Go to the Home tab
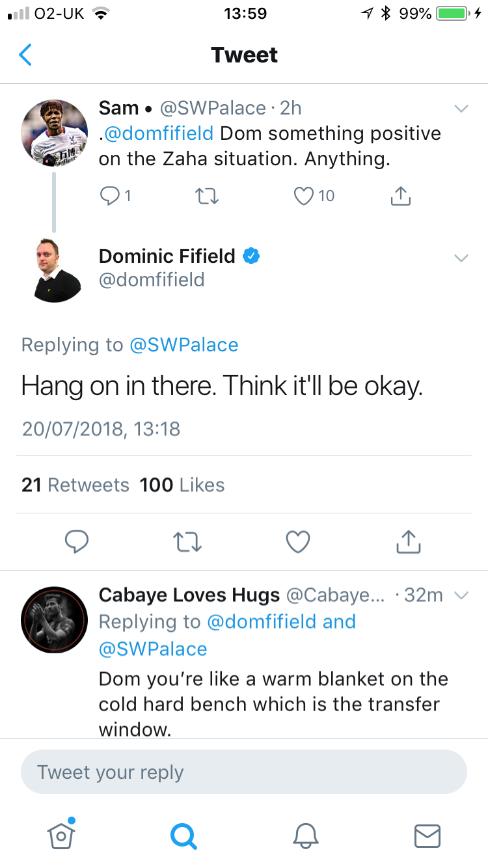The height and width of the screenshot is (868, 488). pos(61,835)
